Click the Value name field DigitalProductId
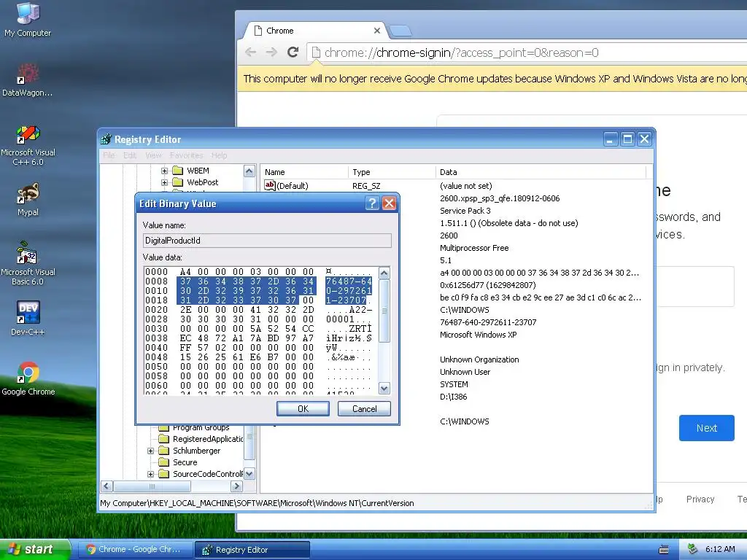The height and width of the screenshot is (560, 747). click(x=267, y=241)
